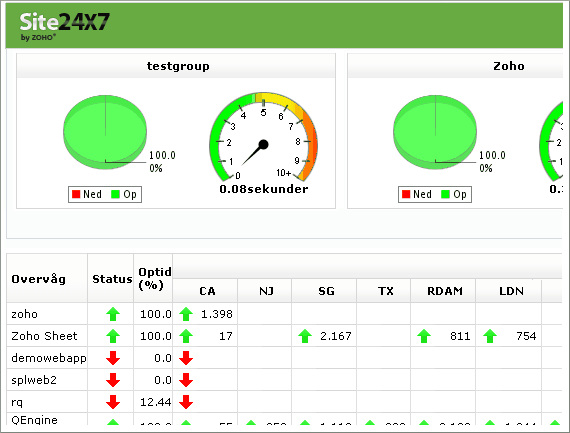Click red Ned swatch in Zoho legend

406,194
